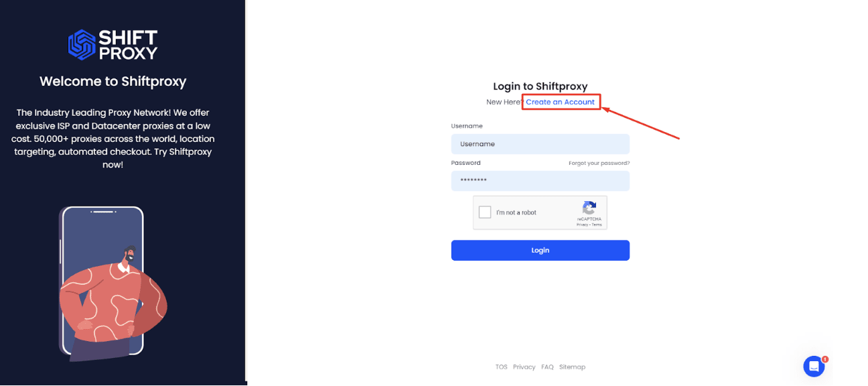
Task: Click reCAPTCHA's small Terms link
Action: tap(596, 224)
